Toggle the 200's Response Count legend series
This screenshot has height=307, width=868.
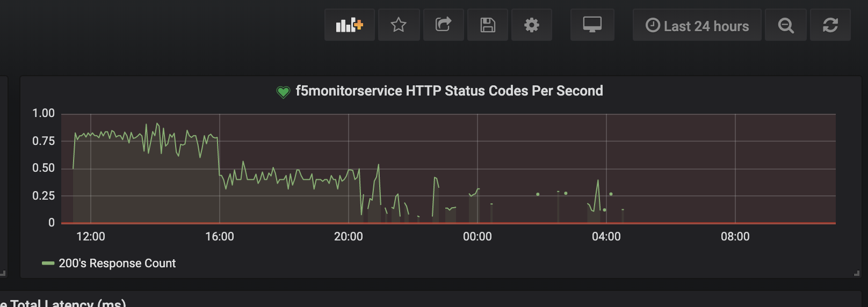[117, 264]
